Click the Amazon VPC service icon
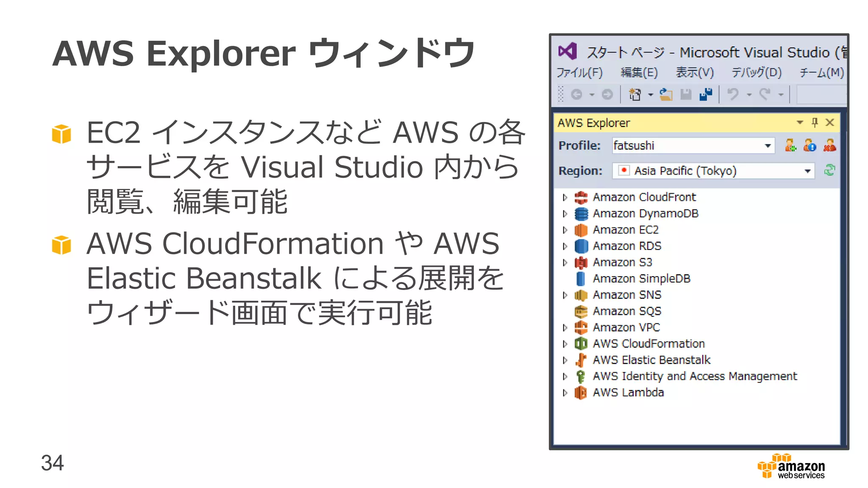Screen dimensions: 868x488 (581, 327)
